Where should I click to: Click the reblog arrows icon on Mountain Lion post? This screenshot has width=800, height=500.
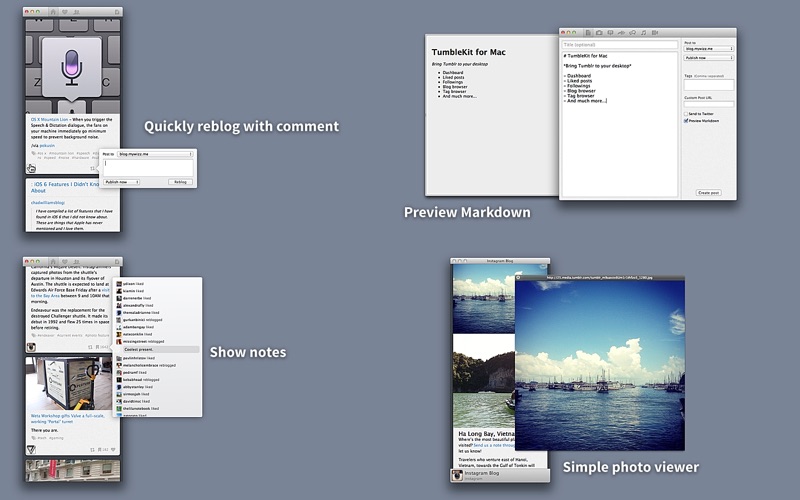tap(92, 168)
